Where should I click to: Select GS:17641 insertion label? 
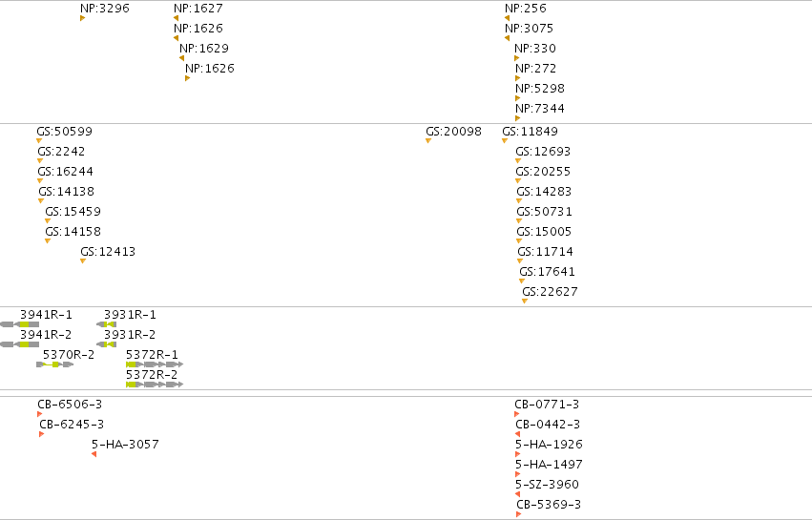(547, 271)
